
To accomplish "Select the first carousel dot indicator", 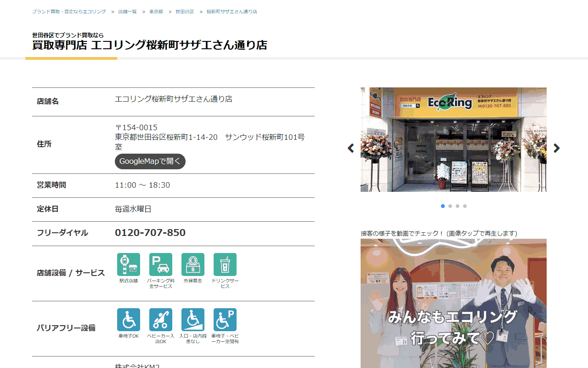I will point(443,206).
